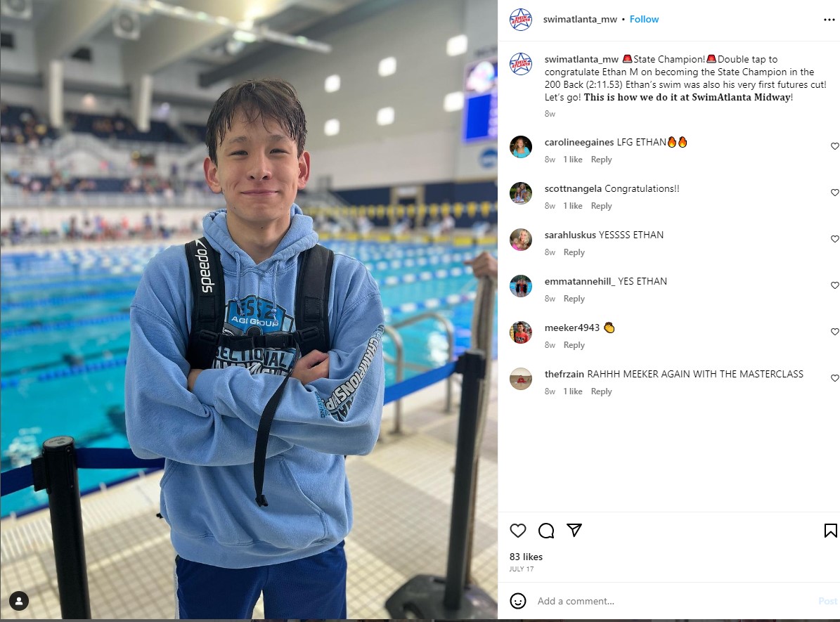Like thefrzain's comment heart
The image size is (840, 622).
pos(834,377)
